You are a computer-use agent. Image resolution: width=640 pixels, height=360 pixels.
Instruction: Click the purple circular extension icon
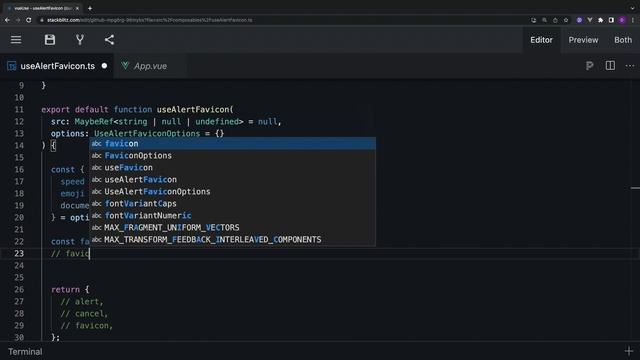click(x=579, y=20)
